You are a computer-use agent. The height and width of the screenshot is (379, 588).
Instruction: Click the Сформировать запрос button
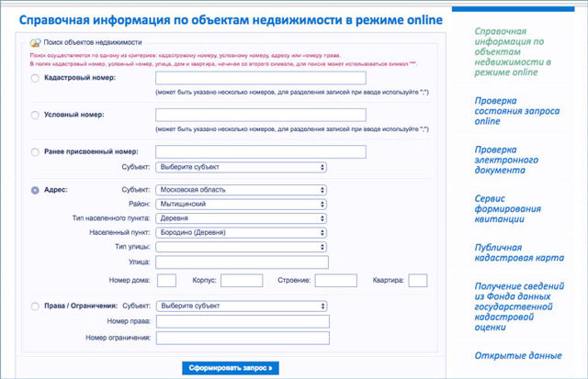[231, 368]
